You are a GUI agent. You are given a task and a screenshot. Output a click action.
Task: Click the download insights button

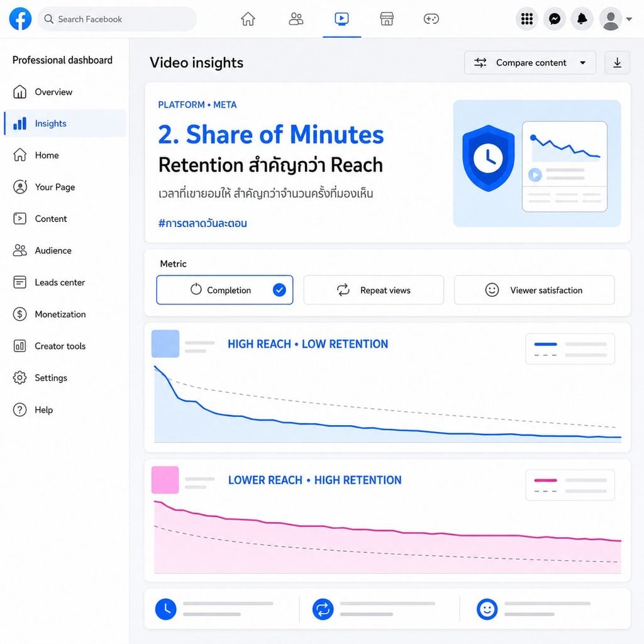point(617,63)
